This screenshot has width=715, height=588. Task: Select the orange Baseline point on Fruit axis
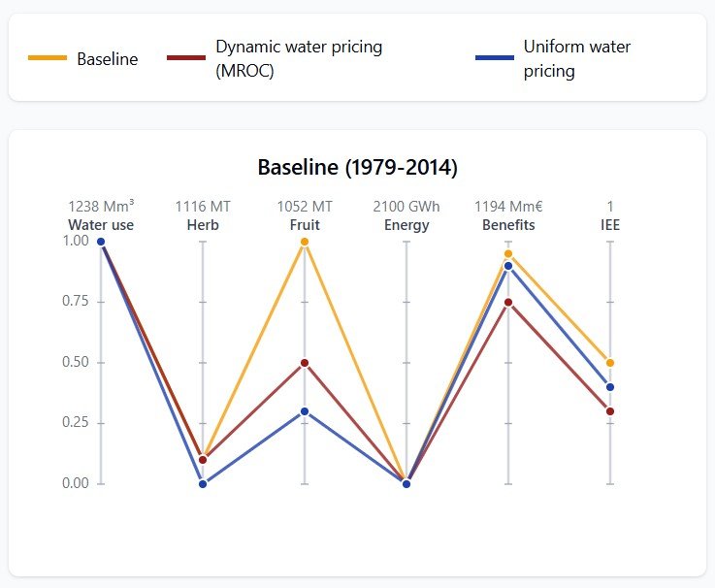pos(305,242)
